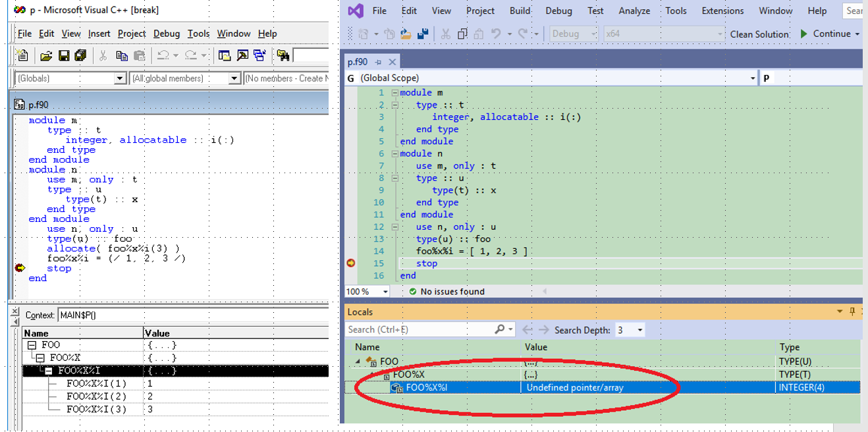Close the p.f90 tab in Visual Studio
The image size is (868, 432).
pos(393,62)
